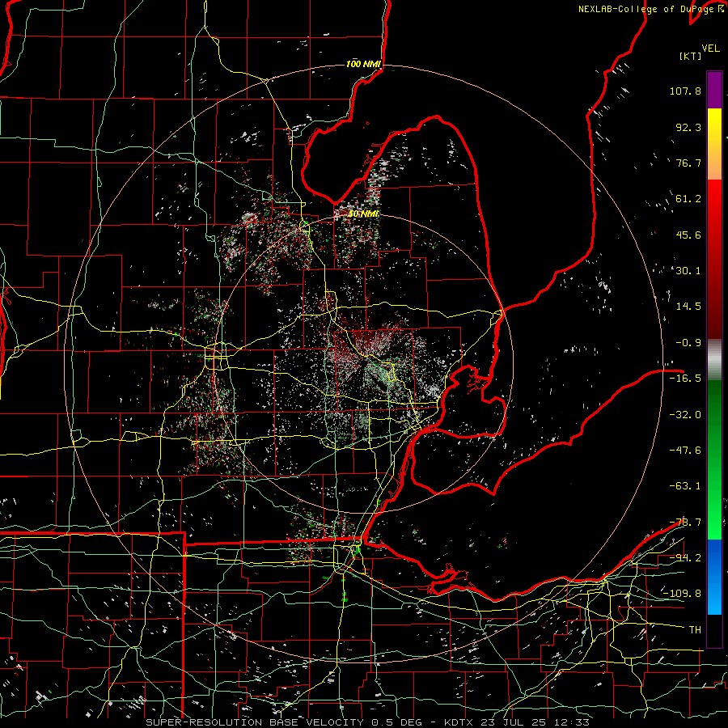Click the 100 NMI range ring label
728x728 pixels.
coord(363,64)
